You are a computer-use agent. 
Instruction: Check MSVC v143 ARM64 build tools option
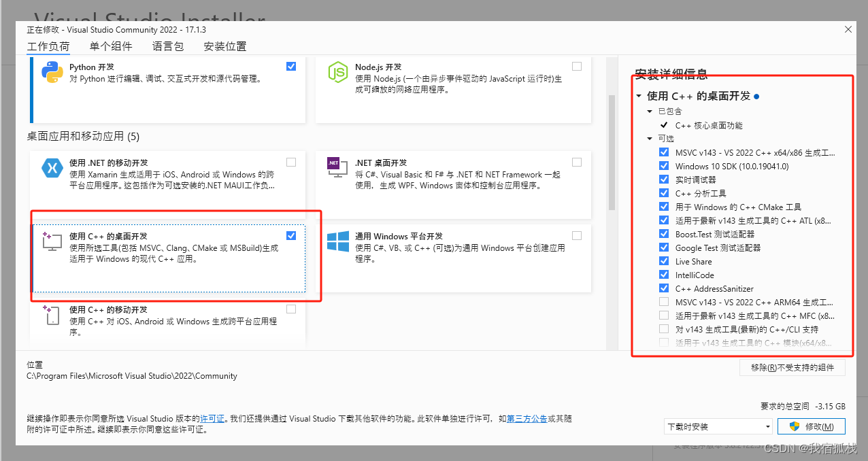[x=664, y=302]
